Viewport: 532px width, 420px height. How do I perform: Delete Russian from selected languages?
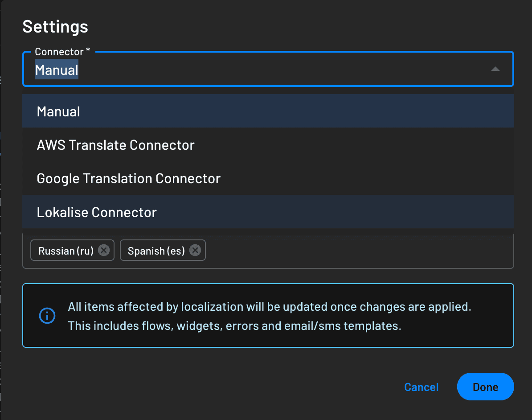coord(103,250)
